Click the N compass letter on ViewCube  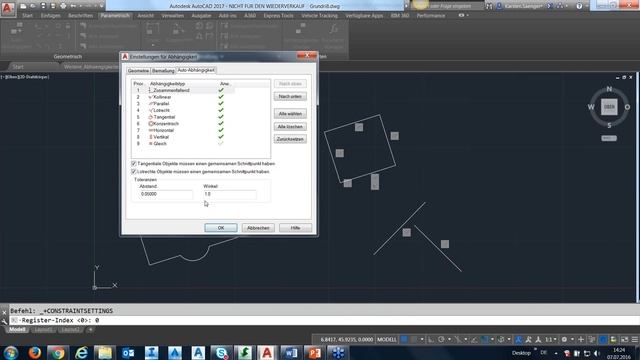tap(609, 89)
